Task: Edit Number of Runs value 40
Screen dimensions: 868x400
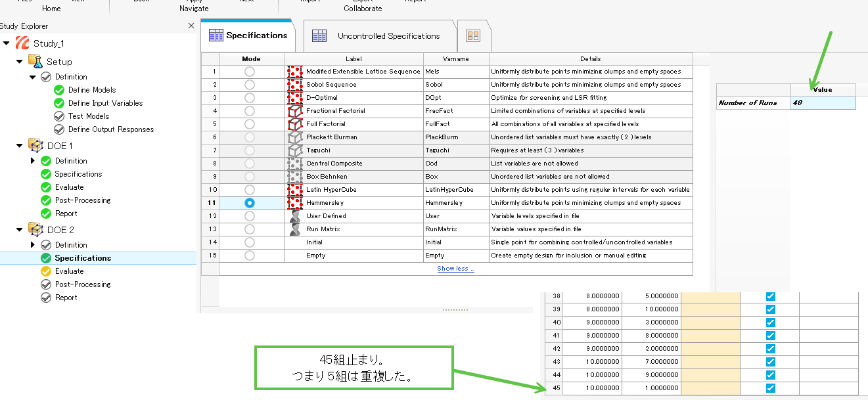Action: (823, 103)
